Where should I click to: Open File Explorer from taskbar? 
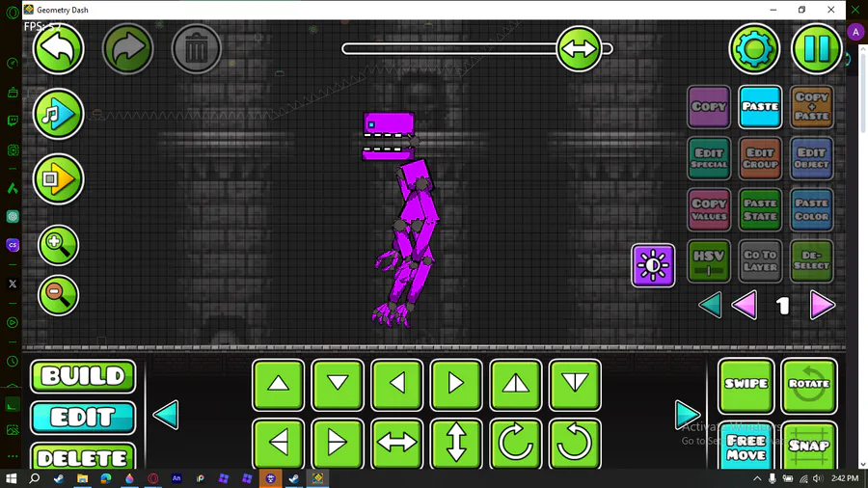[x=83, y=478]
